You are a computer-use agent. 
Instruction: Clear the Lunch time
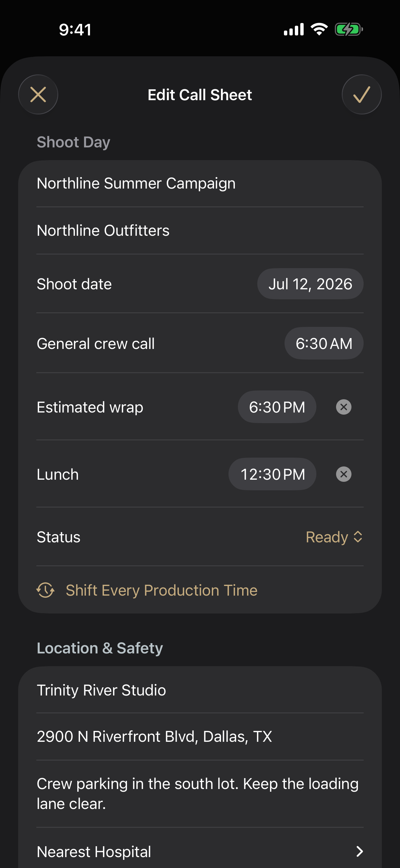coord(344,474)
